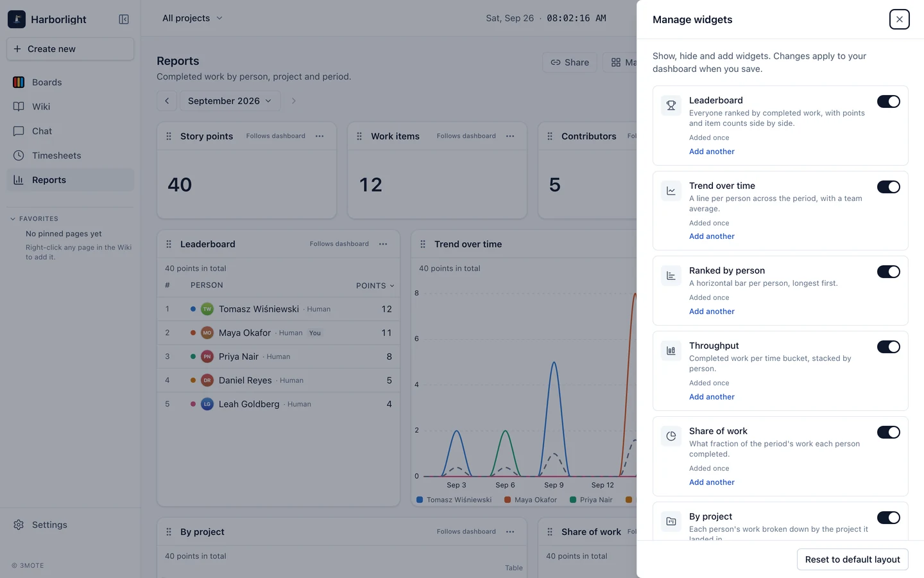
Task: Open Chat in the sidebar
Action: (71, 131)
